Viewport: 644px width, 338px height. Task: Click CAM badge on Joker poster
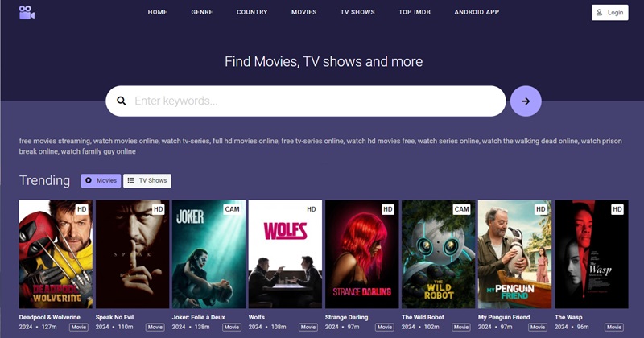click(x=232, y=209)
